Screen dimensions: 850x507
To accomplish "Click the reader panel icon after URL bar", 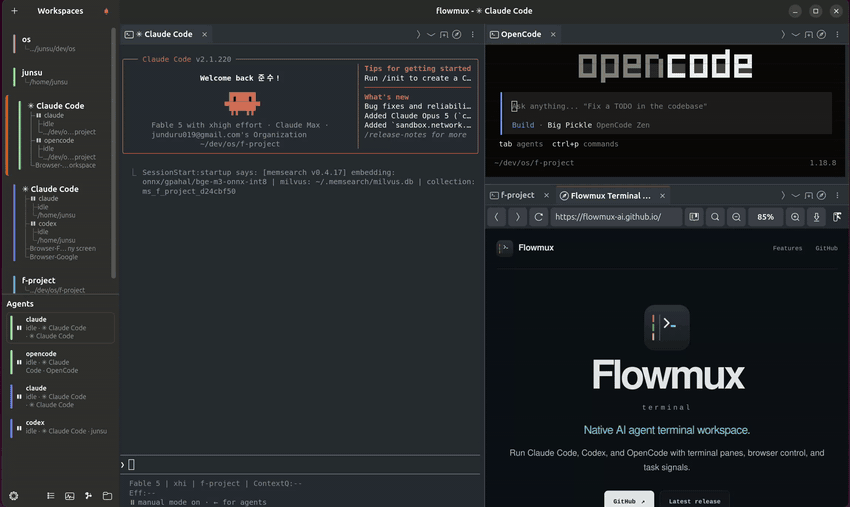I will pyautogui.click(x=694, y=217).
